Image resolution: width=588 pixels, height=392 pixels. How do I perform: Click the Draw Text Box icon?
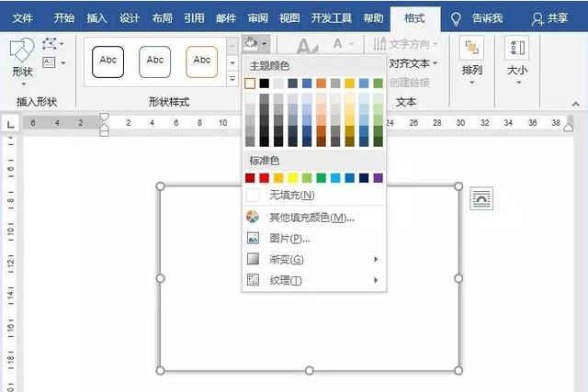click(49, 62)
